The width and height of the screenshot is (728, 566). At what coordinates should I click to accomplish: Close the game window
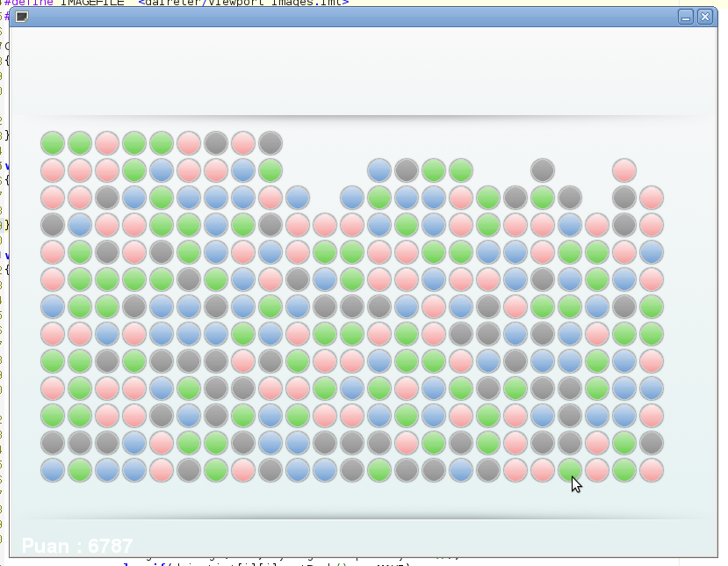point(704,17)
